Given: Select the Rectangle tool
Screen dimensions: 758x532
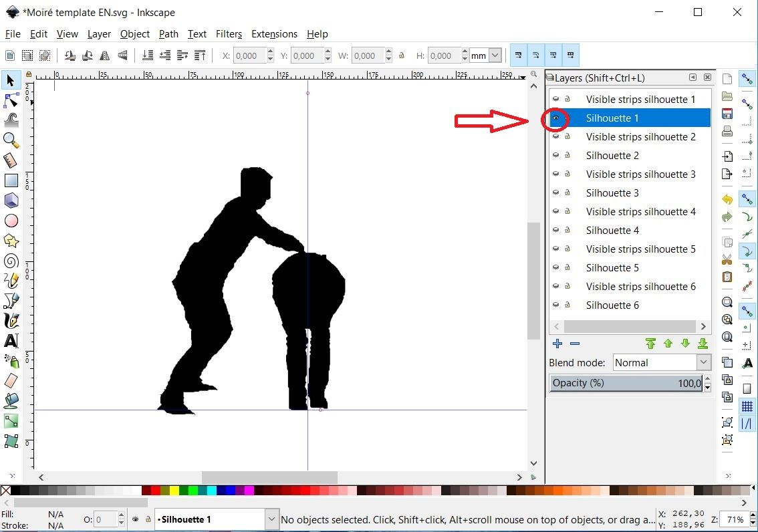Looking at the screenshot, I should tap(10, 180).
